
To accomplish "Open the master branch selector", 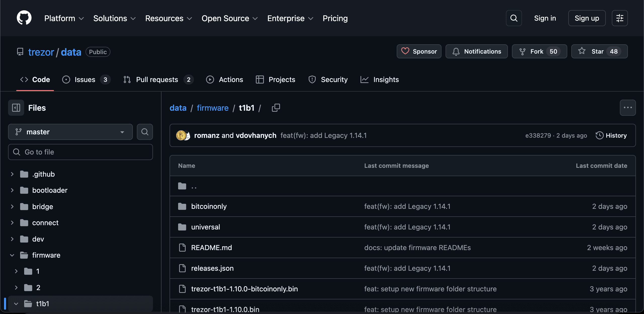I will tap(70, 132).
